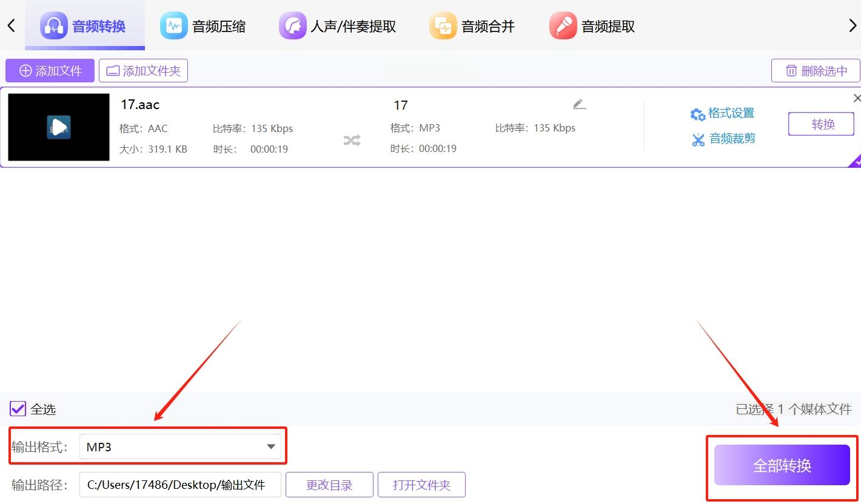
Task: Click the 全部转换 button
Action: point(782,465)
